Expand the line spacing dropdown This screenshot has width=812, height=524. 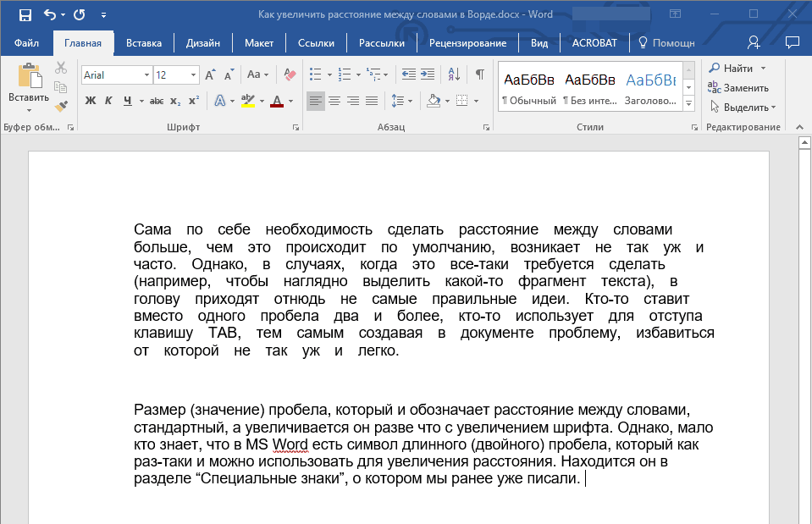click(410, 101)
